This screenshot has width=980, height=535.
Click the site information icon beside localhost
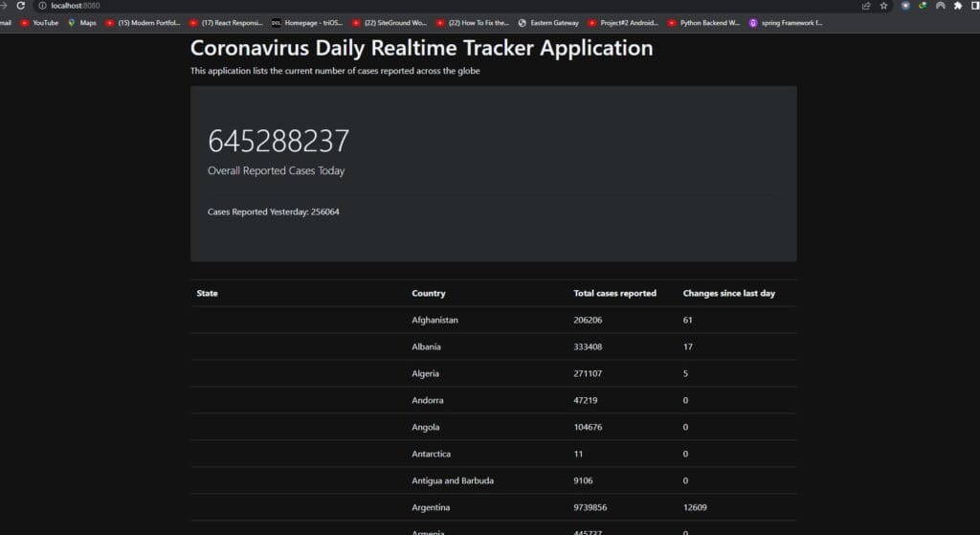pos(41,6)
